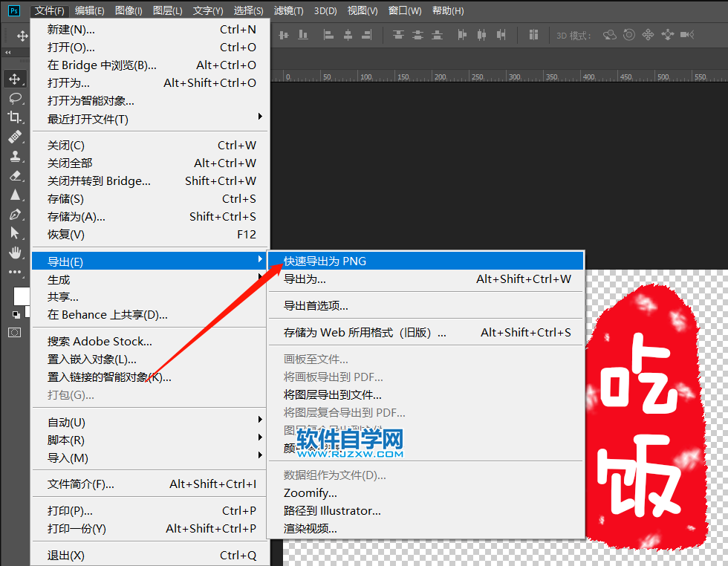The height and width of the screenshot is (566, 728).
Task: Expand the 脚本(R) submenu
Action: [x=150, y=440]
